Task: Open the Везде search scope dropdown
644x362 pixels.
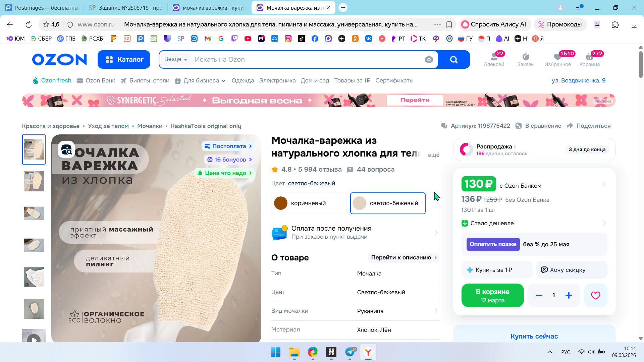Action: (175, 59)
